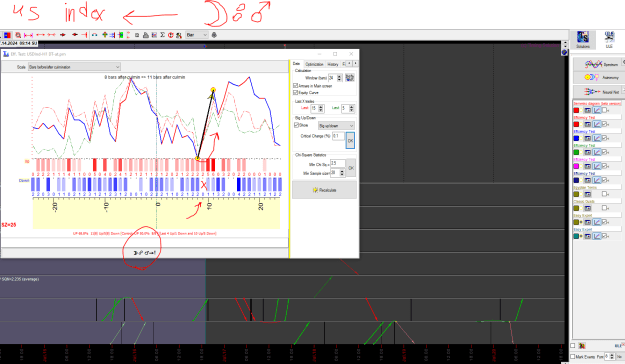Click the red clock icon in the toolbar
The width and height of the screenshot is (625, 364).
(x=170, y=35)
